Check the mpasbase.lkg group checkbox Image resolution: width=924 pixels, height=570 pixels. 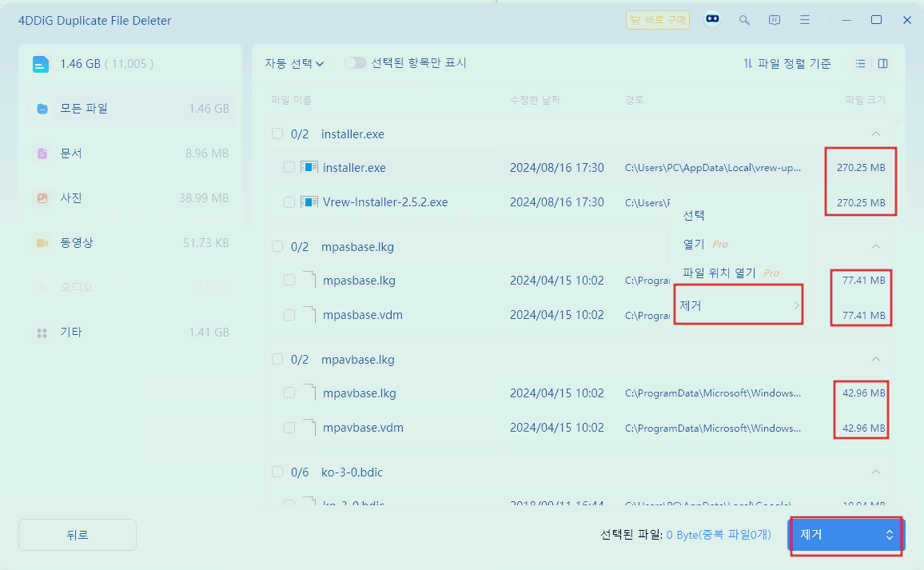click(277, 246)
